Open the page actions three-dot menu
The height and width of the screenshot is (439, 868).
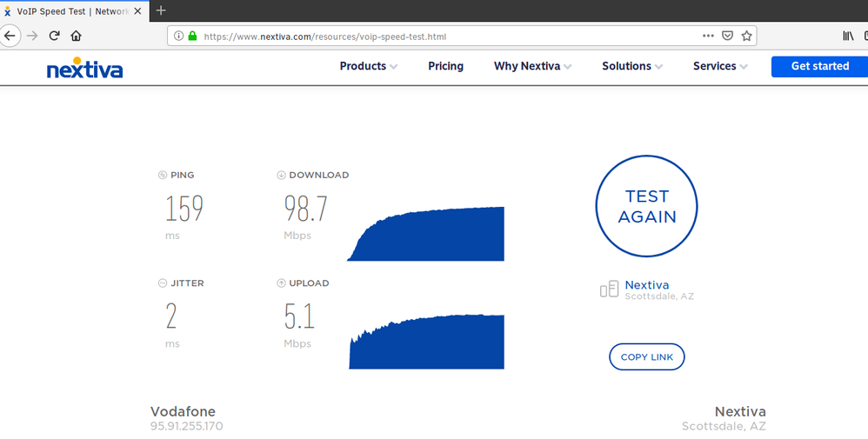[x=708, y=36]
